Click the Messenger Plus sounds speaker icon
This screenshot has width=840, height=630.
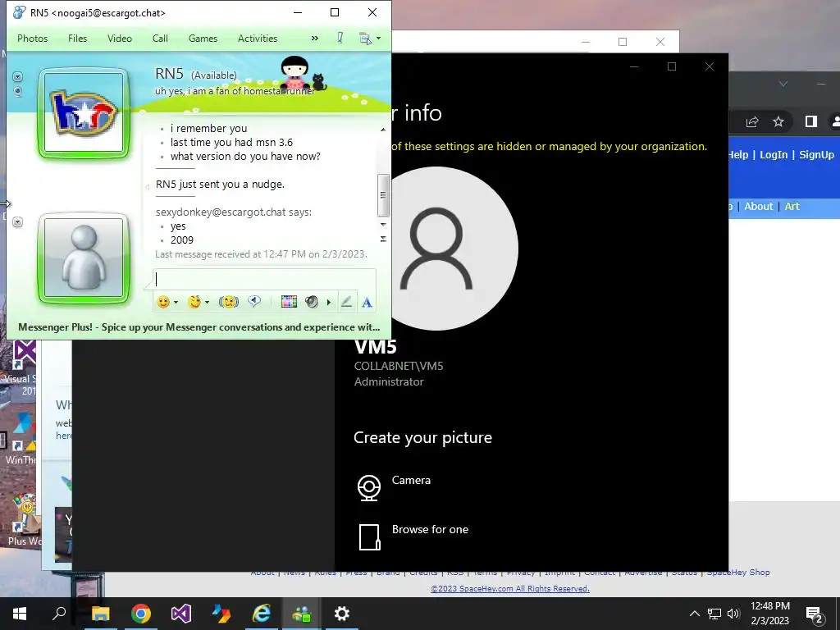pos(311,302)
